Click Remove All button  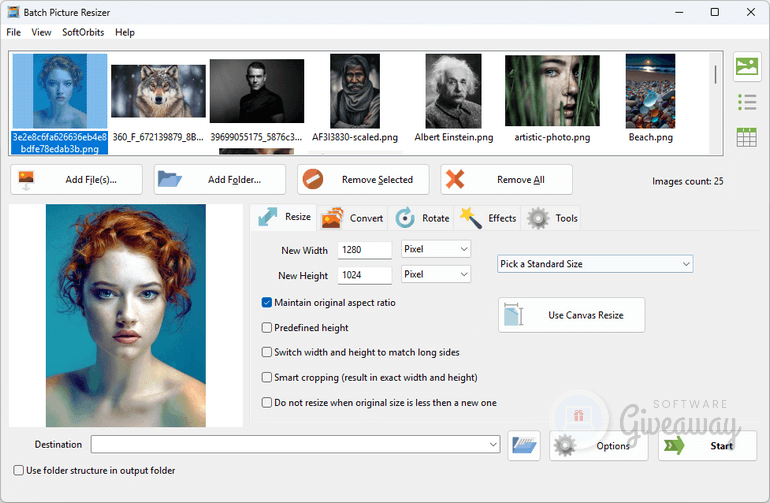[506, 180]
